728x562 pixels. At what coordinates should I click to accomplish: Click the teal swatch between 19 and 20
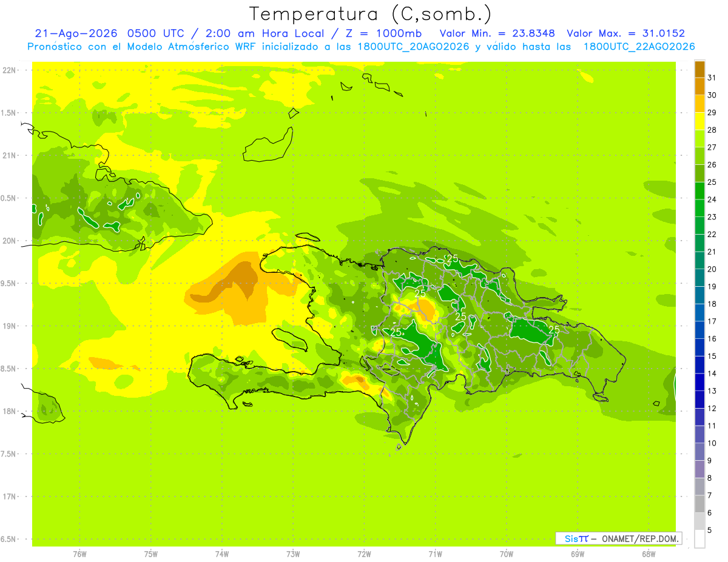click(x=699, y=278)
